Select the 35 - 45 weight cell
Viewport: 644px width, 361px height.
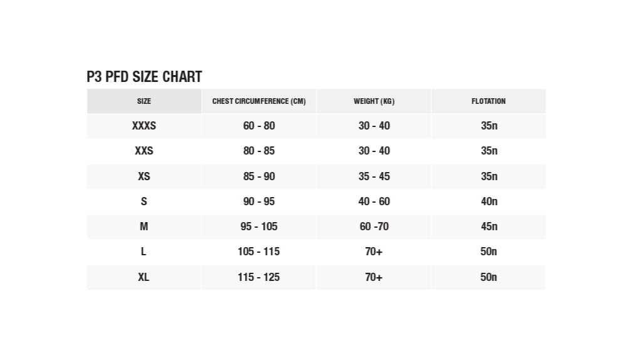click(x=374, y=176)
